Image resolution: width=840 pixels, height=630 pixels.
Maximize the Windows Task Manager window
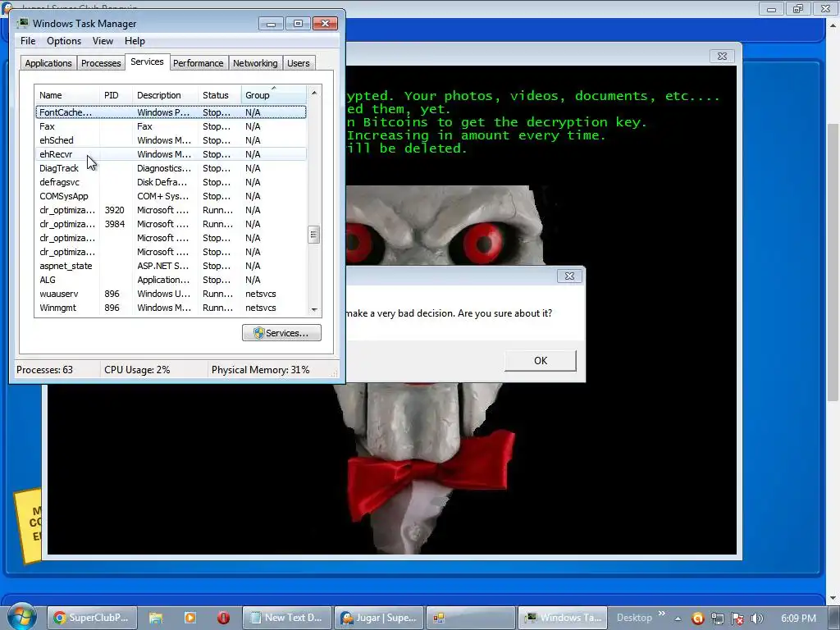click(298, 24)
